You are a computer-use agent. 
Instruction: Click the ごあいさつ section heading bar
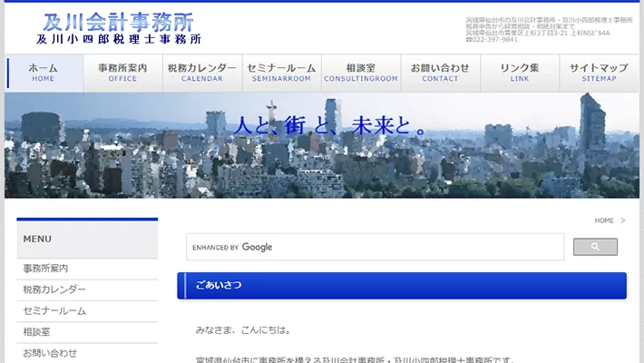[401, 286]
